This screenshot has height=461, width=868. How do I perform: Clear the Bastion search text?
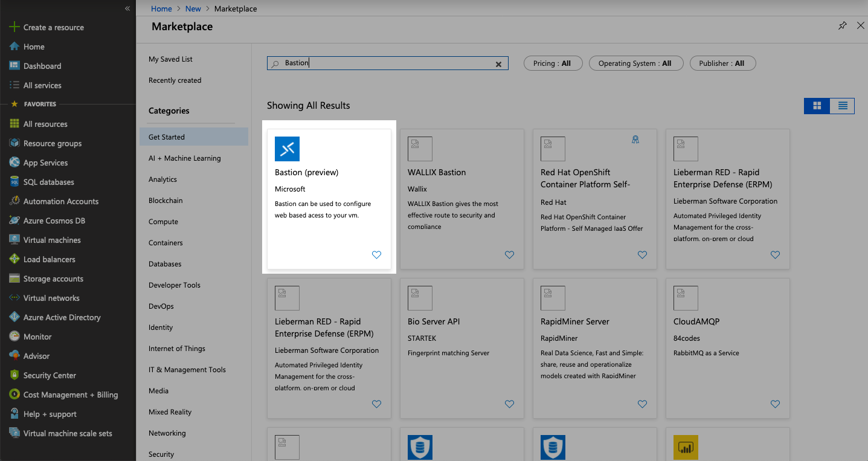[x=499, y=63]
